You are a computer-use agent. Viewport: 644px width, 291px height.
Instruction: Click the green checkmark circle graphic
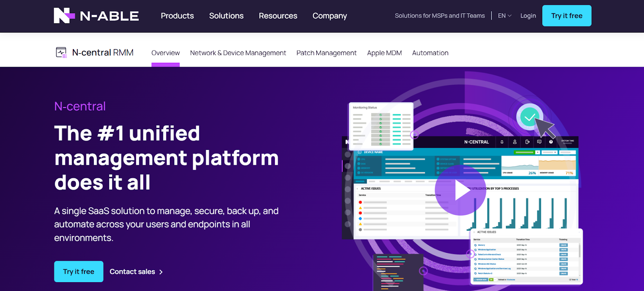coord(530,117)
